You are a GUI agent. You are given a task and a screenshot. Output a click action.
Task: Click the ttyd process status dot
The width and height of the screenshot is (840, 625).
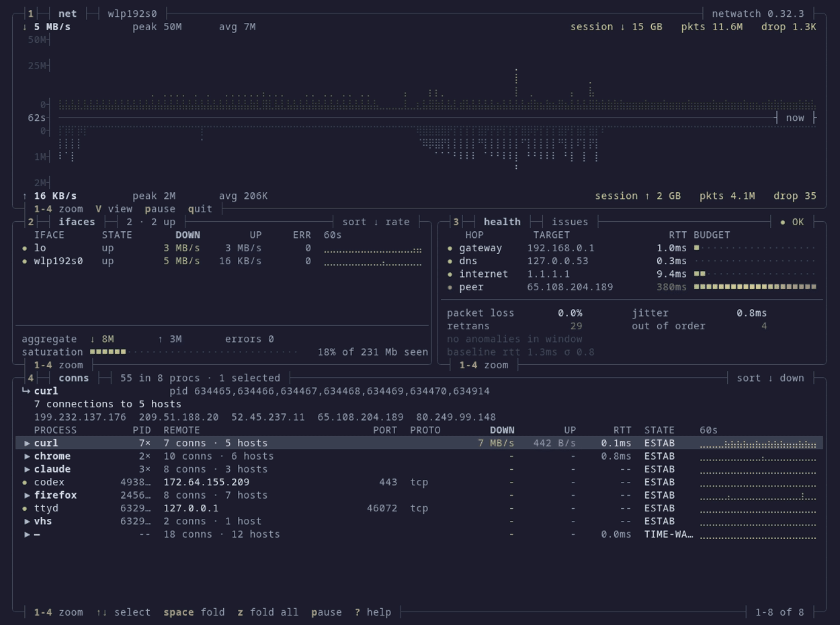[25, 509]
